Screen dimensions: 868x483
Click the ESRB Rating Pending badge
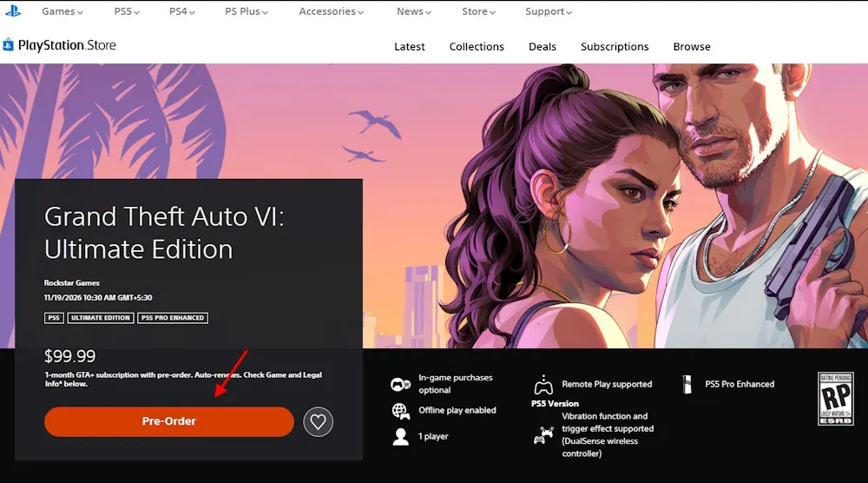click(x=835, y=399)
